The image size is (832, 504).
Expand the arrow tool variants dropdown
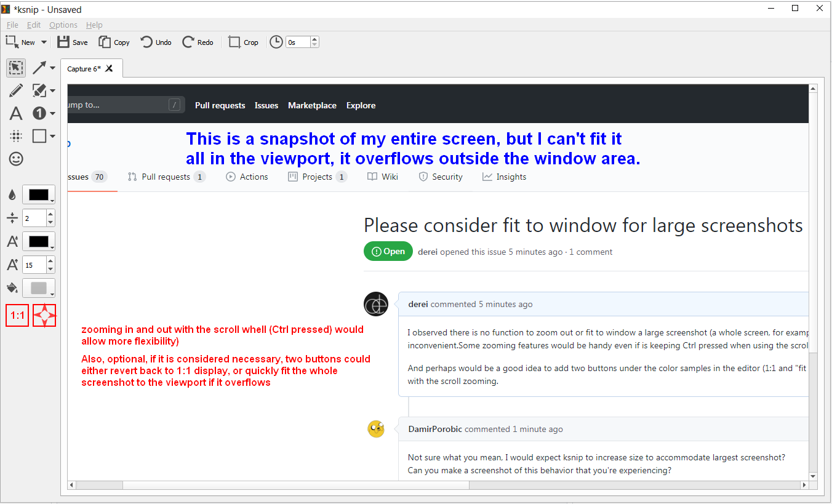(52, 68)
